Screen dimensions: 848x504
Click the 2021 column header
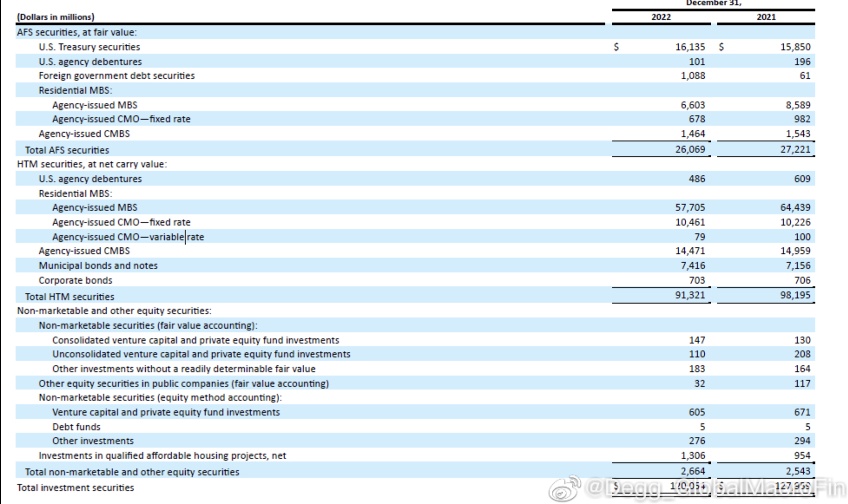(766, 17)
